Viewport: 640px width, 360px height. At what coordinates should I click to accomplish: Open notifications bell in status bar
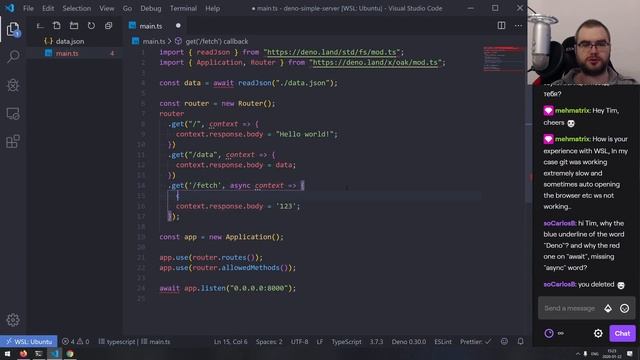tap(520, 341)
